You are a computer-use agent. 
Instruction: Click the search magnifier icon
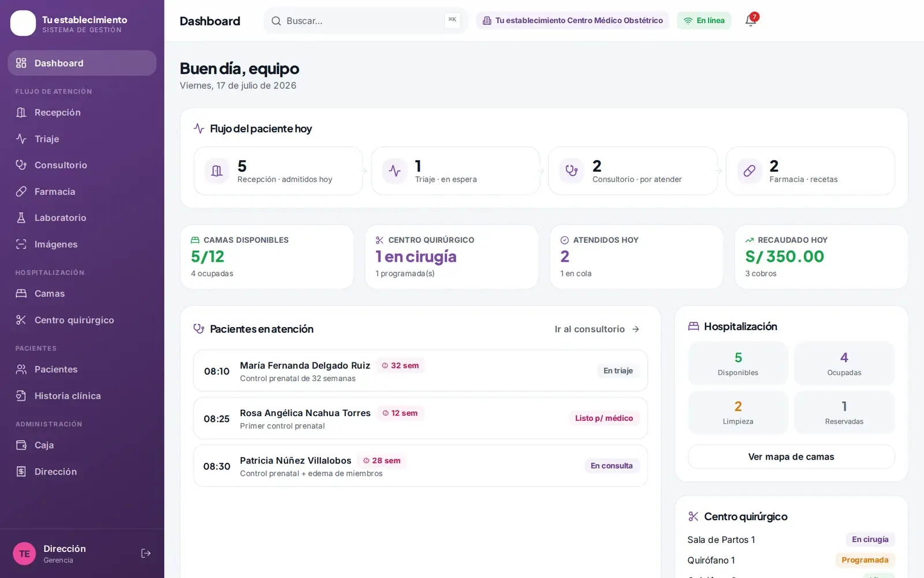(276, 21)
